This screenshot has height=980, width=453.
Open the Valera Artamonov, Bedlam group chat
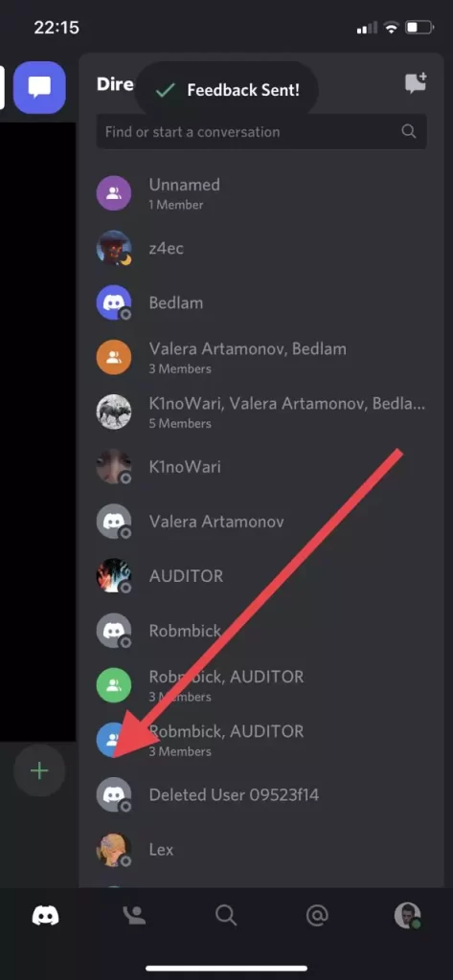pyautogui.click(x=261, y=358)
